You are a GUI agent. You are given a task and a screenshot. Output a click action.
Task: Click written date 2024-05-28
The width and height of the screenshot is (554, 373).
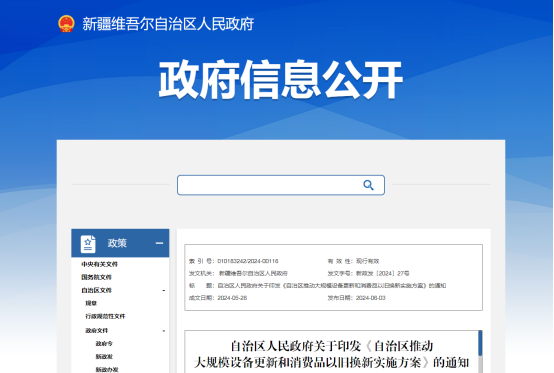click(x=232, y=298)
